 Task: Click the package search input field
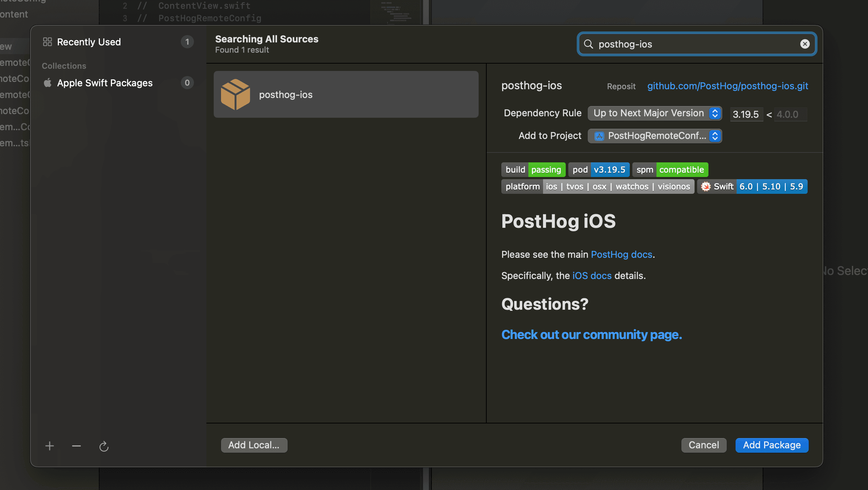pyautogui.click(x=697, y=44)
